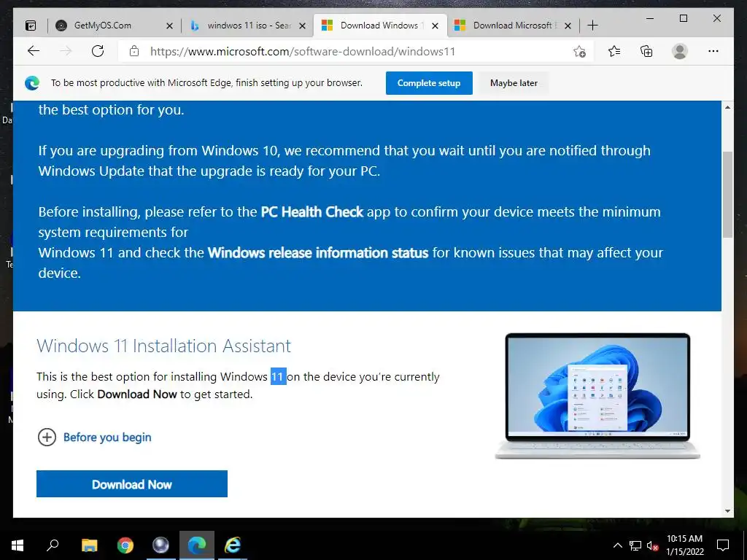Switch to the windwos 11 iso search tab

tap(247, 26)
